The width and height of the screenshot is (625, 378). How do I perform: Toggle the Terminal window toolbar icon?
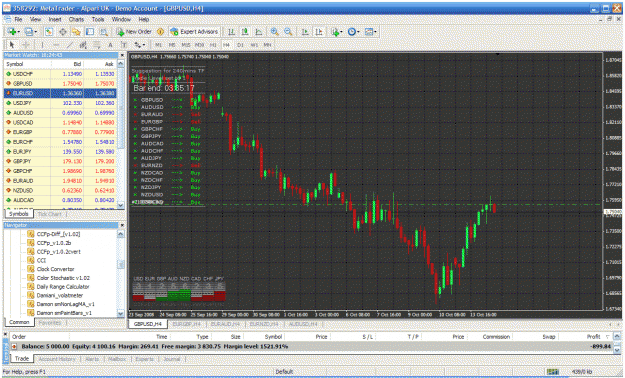(90, 32)
